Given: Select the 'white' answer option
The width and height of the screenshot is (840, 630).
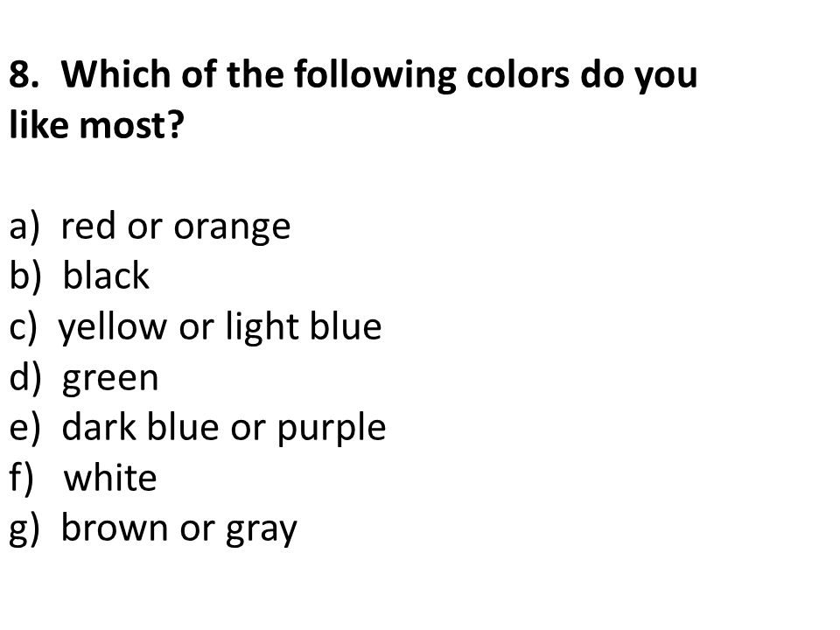Looking at the screenshot, I should [110, 477].
